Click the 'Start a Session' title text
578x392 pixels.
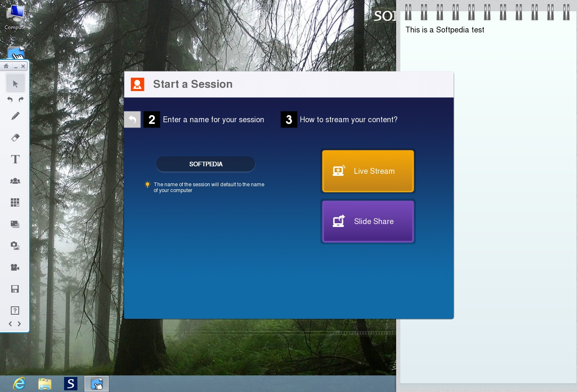tap(193, 84)
